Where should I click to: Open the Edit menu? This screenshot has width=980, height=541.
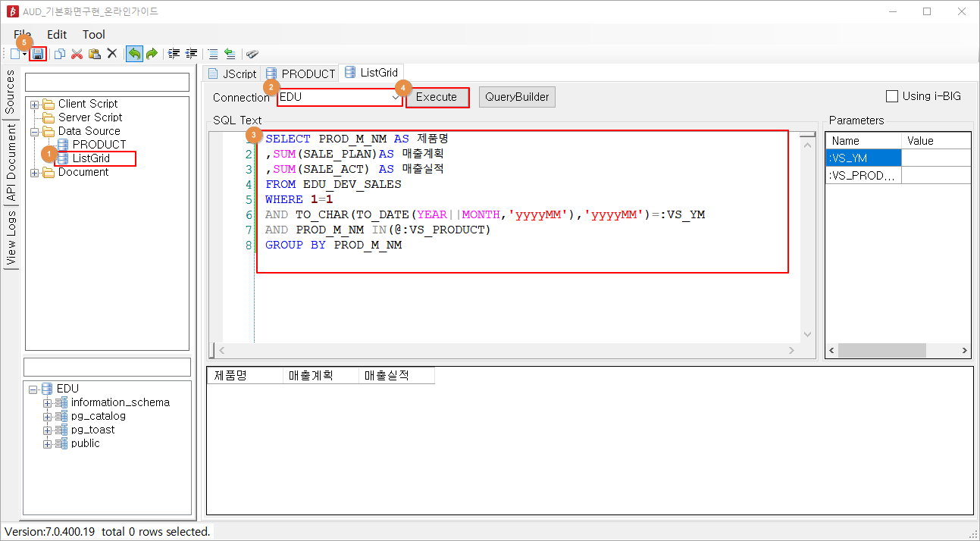pyautogui.click(x=57, y=34)
